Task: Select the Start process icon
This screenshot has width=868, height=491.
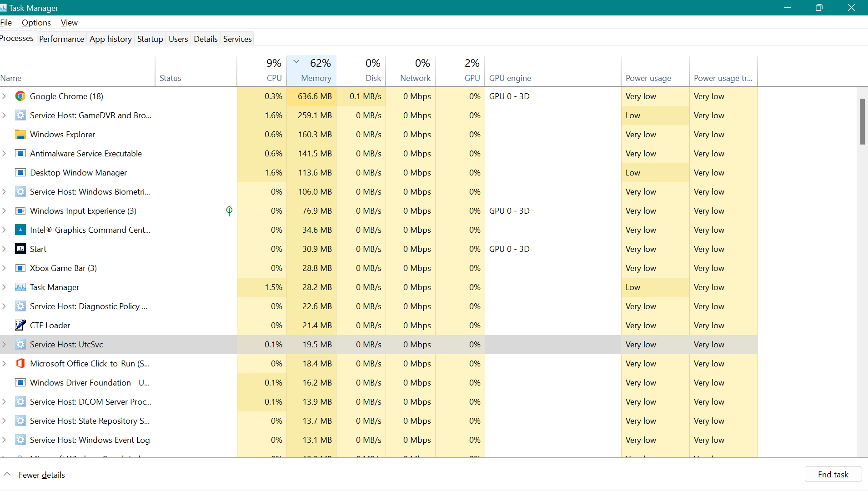Action: tap(20, 249)
